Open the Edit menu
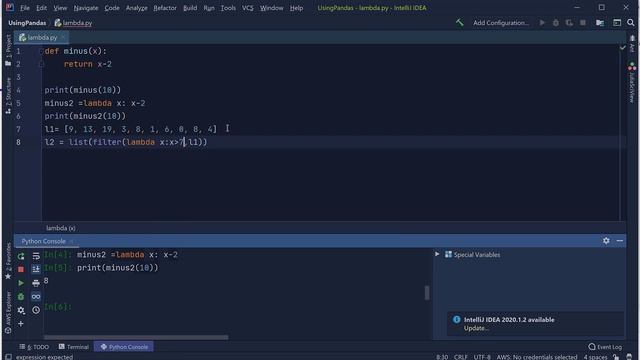 [41, 8]
